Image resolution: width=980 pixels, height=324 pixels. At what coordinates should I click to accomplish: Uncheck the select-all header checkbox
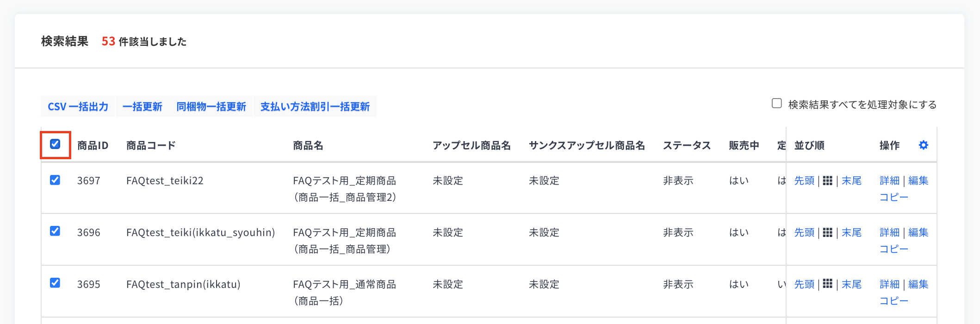tap(55, 144)
